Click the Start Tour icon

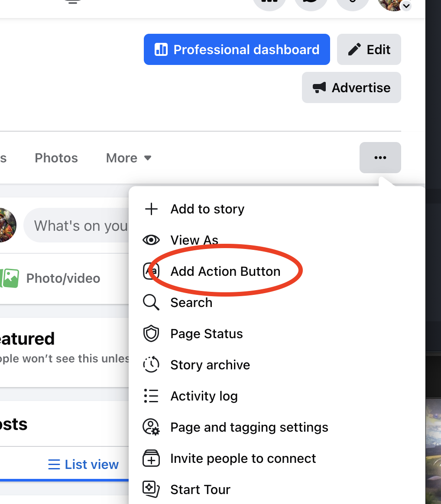[151, 490]
